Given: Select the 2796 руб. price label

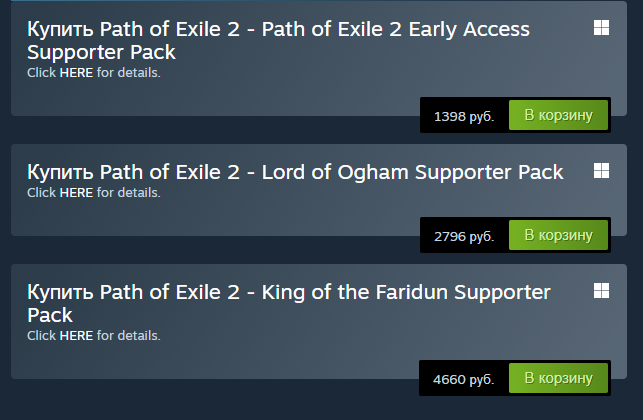Looking at the screenshot, I should pos(464,237).
